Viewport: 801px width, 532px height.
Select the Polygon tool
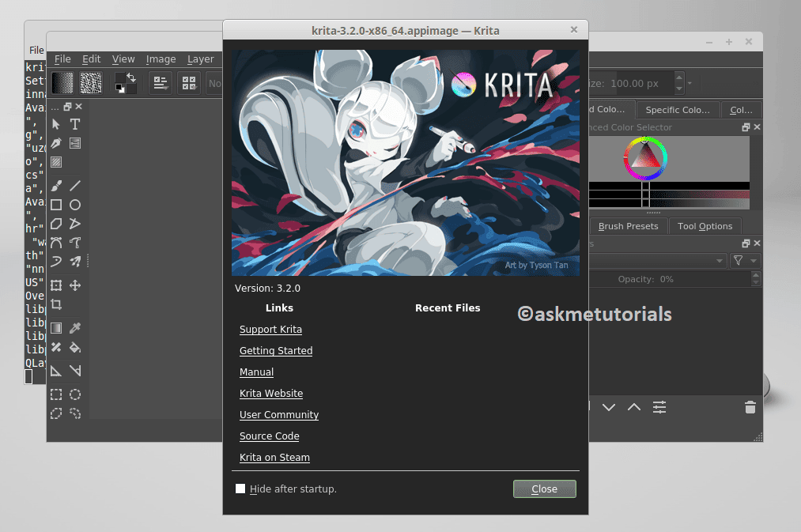[56, 224]
